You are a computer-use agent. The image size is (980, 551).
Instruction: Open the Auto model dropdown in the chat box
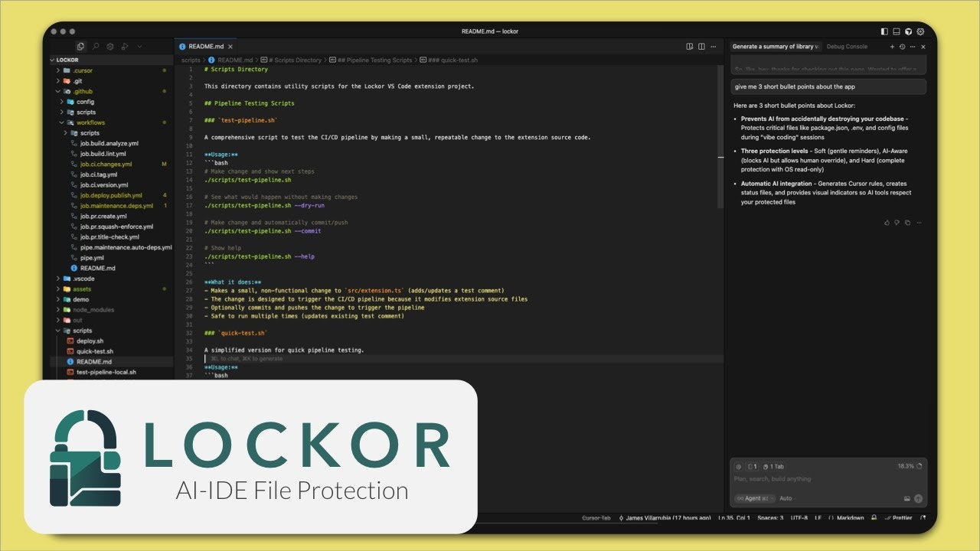point(786,498)
